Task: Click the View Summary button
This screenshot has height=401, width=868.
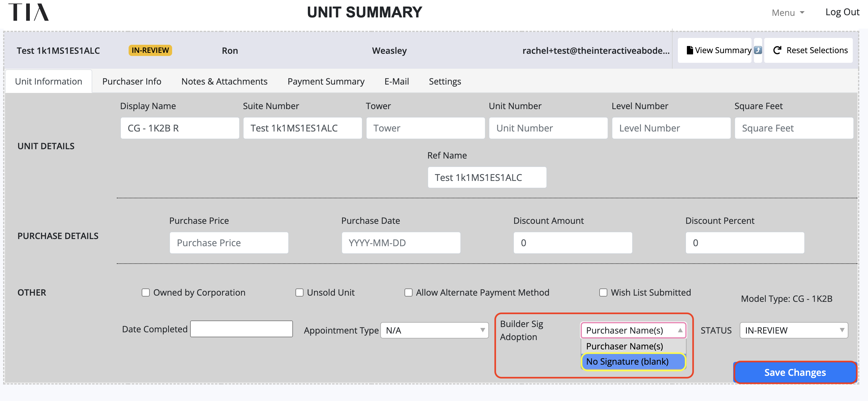Action: click(x=715, y=50)
